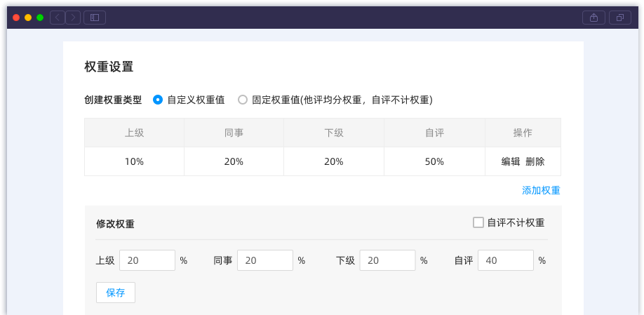Select the 自定义权重值 radio option
Screen dimensions: 644x315
(158, 100)
